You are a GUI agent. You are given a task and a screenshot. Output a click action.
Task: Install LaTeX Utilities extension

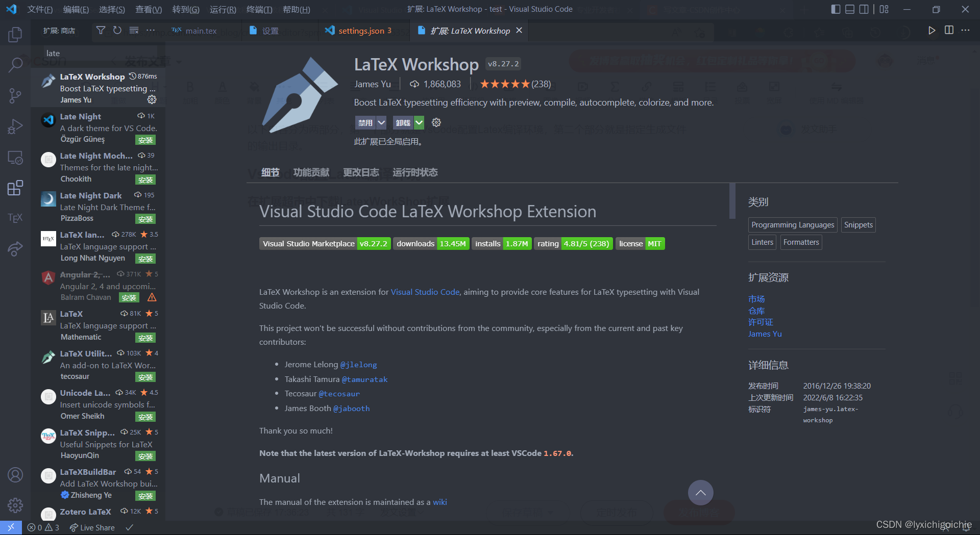145,377
